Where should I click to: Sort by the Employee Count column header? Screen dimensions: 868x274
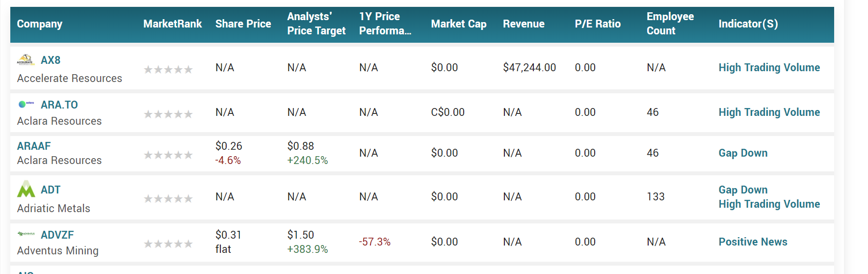click(x=670, y=24)
